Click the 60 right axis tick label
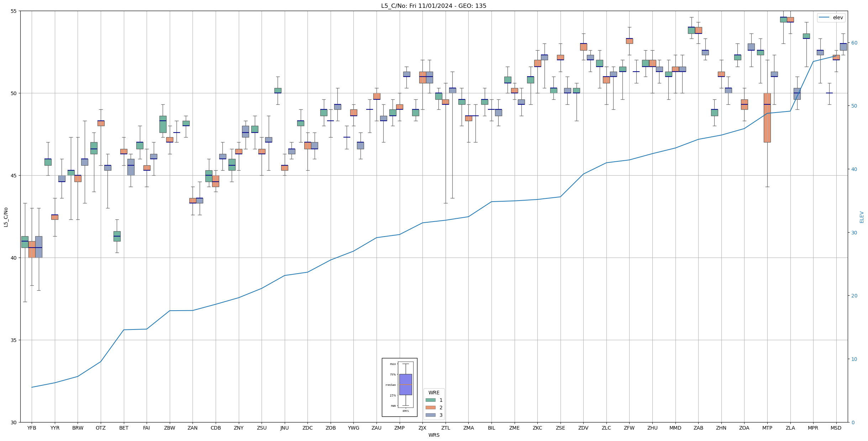868x441 pixels. click(854, 43)
